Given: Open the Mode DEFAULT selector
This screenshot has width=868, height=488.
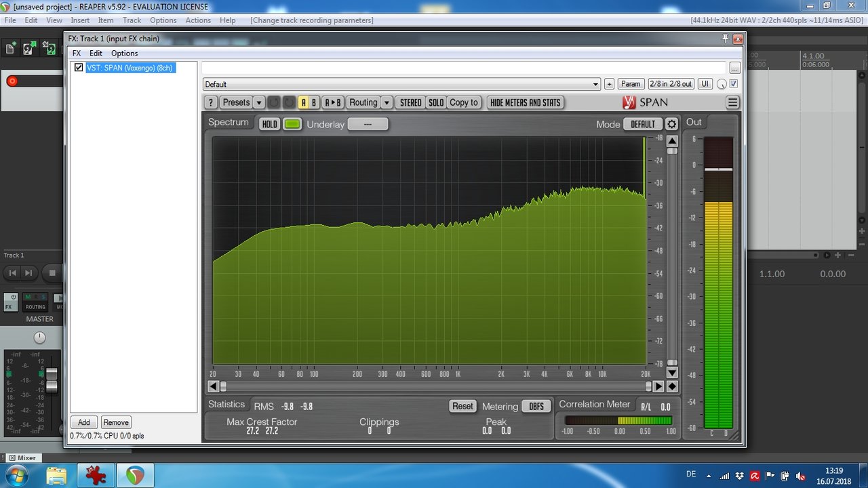Looking at the screenshot, I should tap(643, 124).
